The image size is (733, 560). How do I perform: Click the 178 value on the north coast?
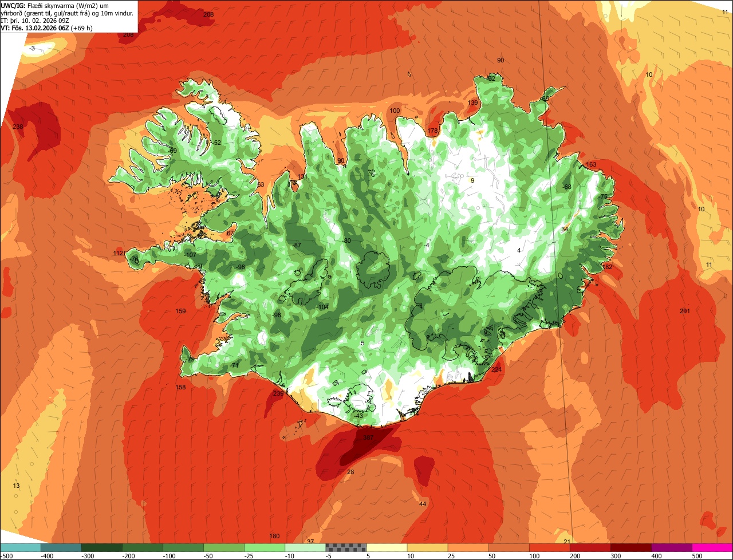pos(432,131)
